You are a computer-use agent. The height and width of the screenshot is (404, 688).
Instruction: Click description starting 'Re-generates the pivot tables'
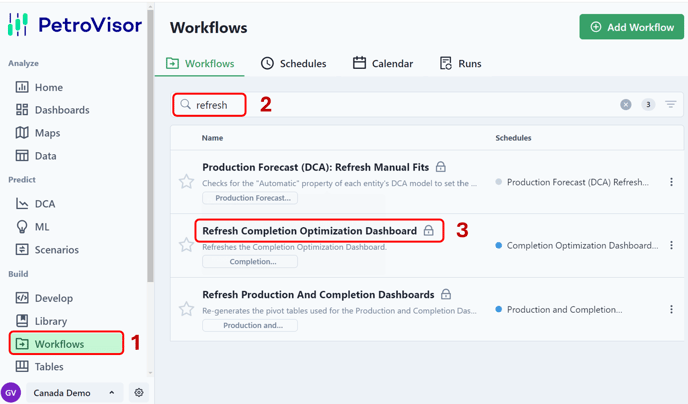coord(339,311)
